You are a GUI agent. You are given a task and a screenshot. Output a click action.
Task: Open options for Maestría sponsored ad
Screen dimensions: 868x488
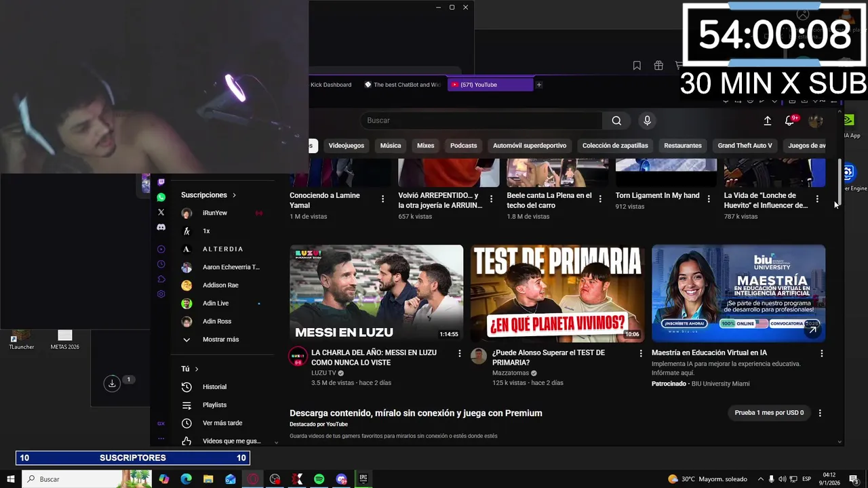[821, 354]
